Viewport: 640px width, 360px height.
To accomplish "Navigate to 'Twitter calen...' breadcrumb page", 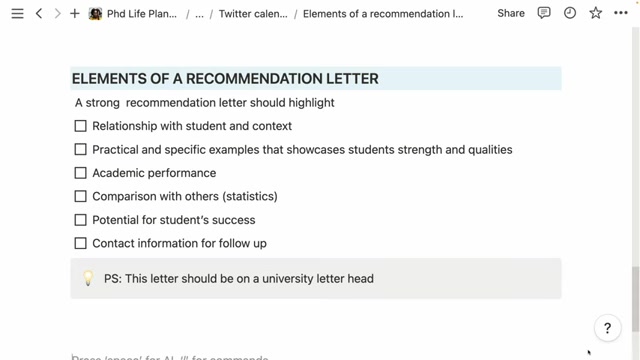I will point(253,14).
